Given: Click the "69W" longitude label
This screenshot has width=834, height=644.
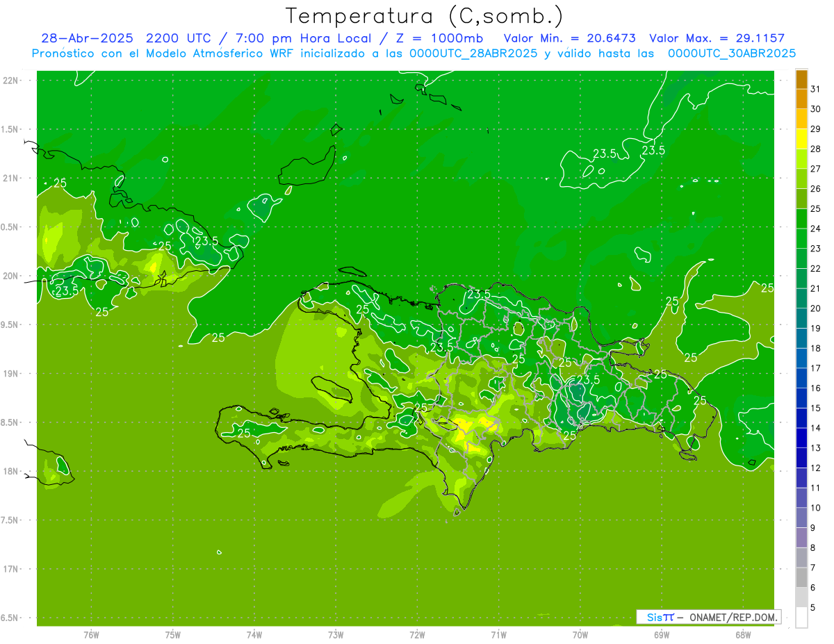Looking at the screenshot, I should point(662,634).
